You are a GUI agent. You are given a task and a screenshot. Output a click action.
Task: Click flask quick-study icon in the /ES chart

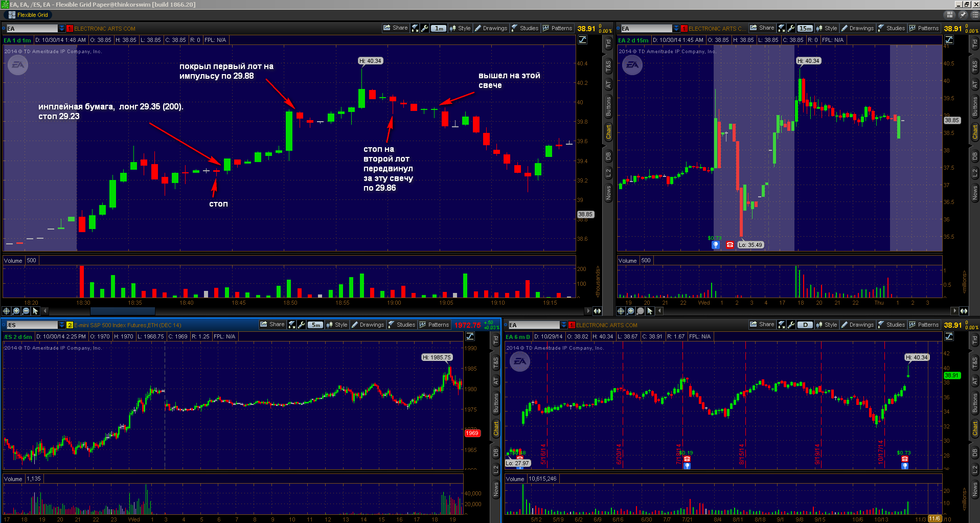tap(292, 325)
